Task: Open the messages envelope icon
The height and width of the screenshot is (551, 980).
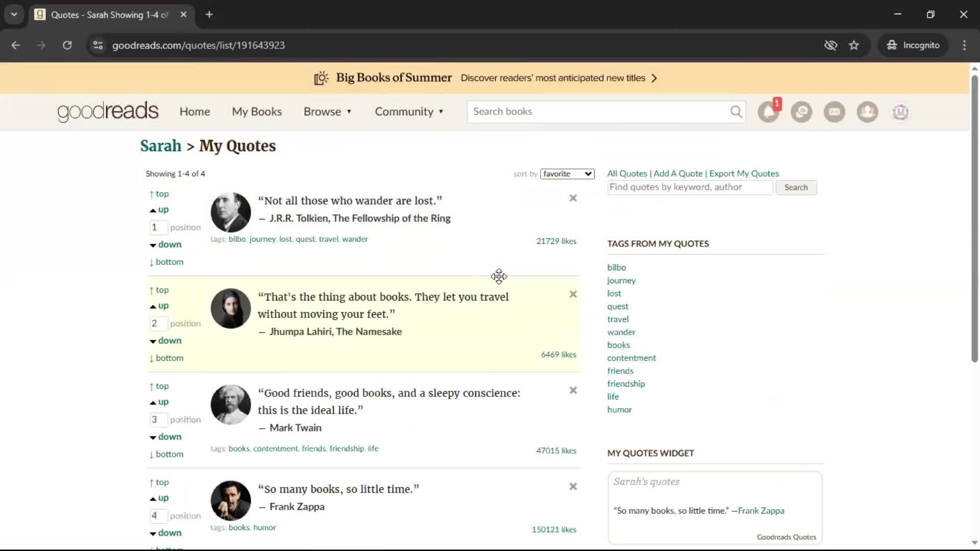Action: tap(835, 112)
